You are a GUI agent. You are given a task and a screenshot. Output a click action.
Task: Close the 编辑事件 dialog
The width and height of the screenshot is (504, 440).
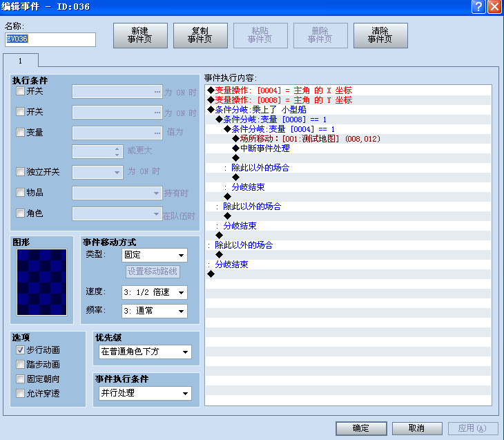tap(494, 7)
